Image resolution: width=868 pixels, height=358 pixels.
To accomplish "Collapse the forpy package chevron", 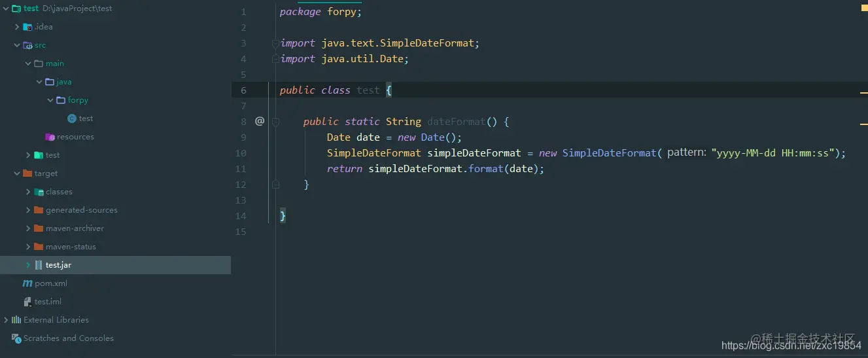I will (50, 100).
